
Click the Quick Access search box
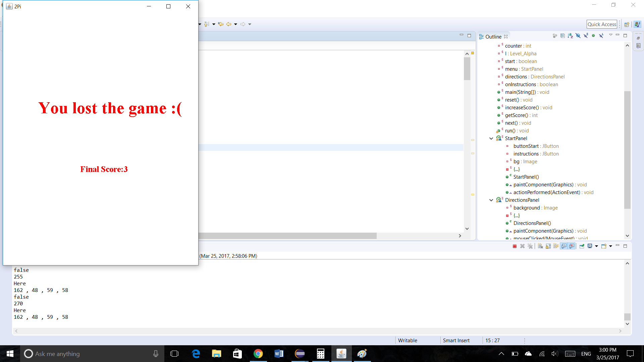tap(602, 24)
